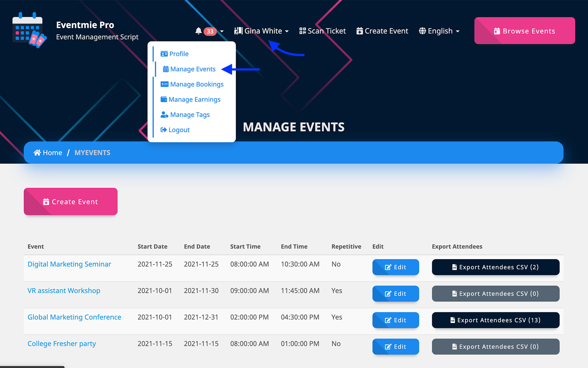
Task: Click Create Event button above the table
Action: point(71,201)
